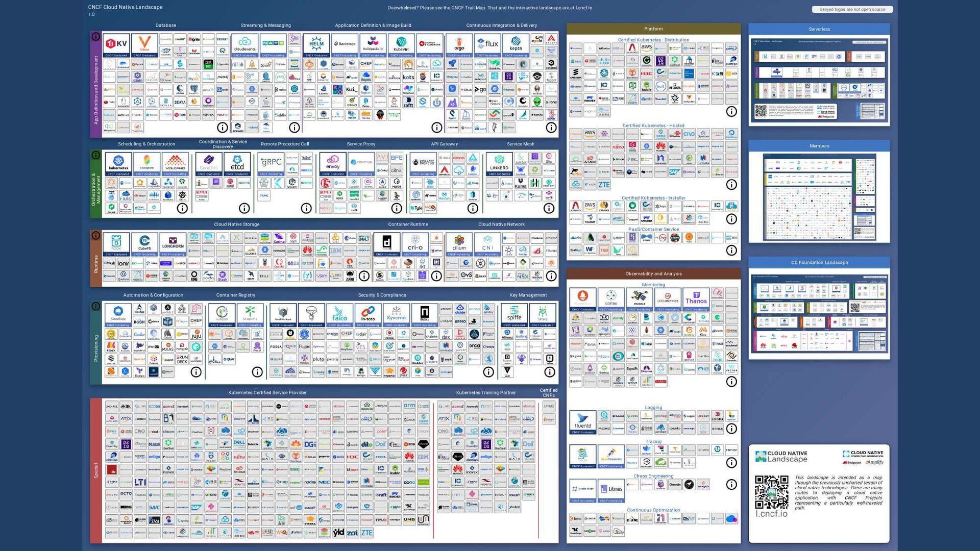
Task: Select the gRPC logo
Action: (271, 164)
